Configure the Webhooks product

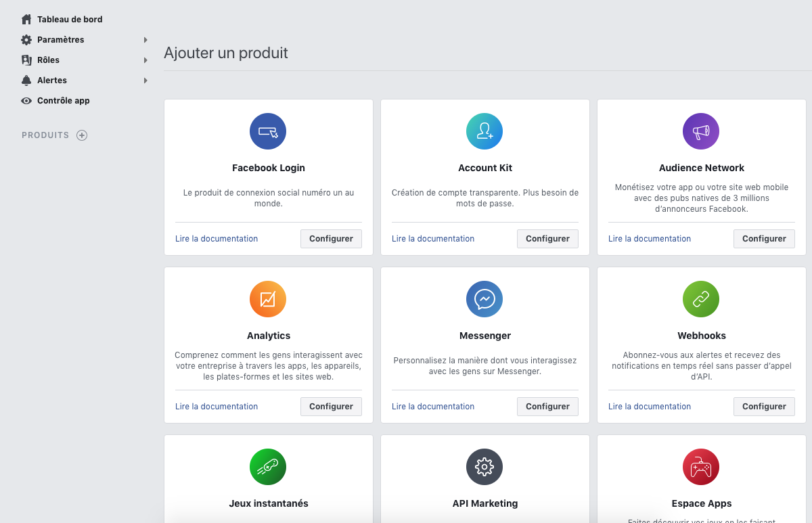(764, 407)
